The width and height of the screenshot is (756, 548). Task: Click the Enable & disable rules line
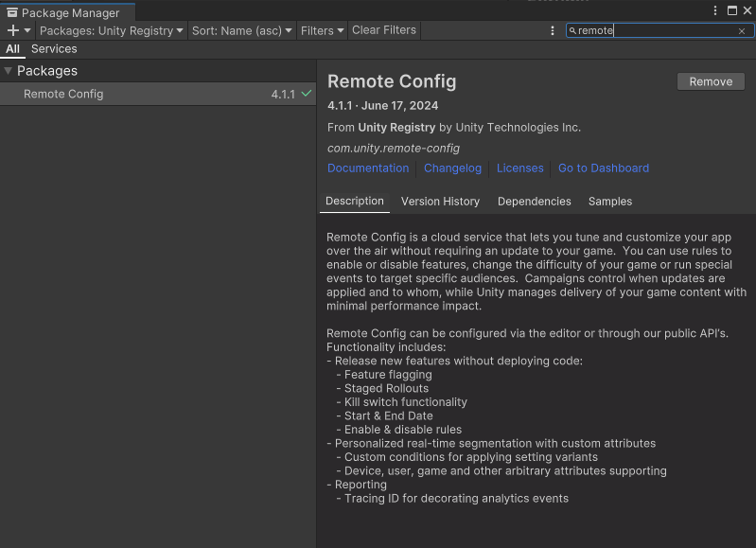coord(398,430)
